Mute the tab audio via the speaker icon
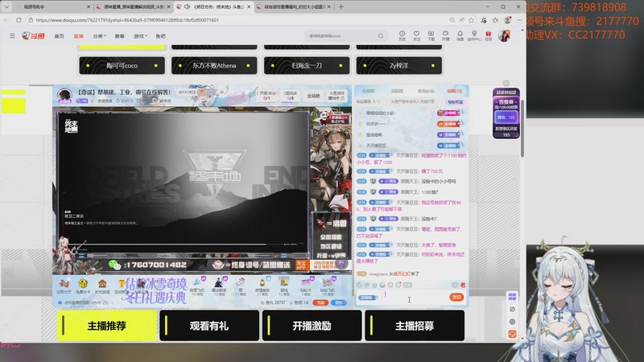The height and width of the screenshot is (362, 644). tap(187, 6)
